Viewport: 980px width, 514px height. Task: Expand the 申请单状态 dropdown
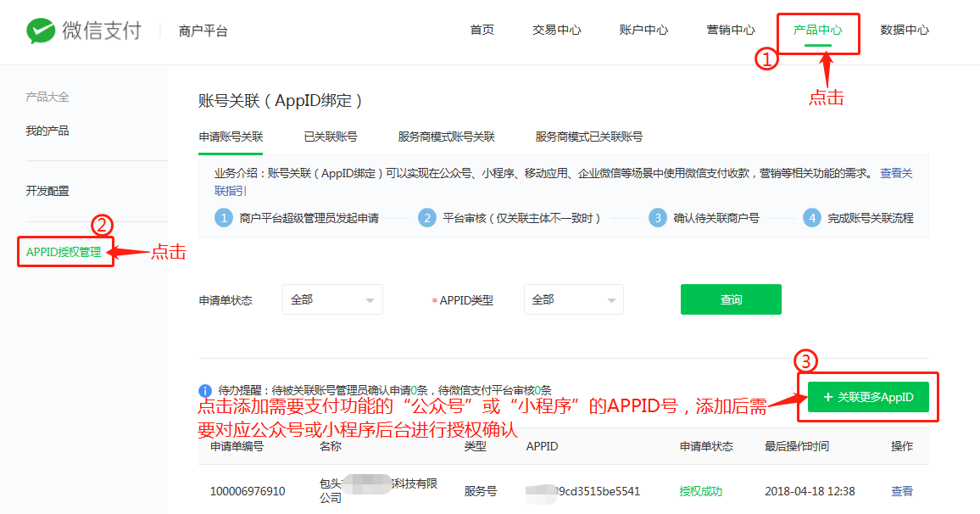[x=332, y=299]
